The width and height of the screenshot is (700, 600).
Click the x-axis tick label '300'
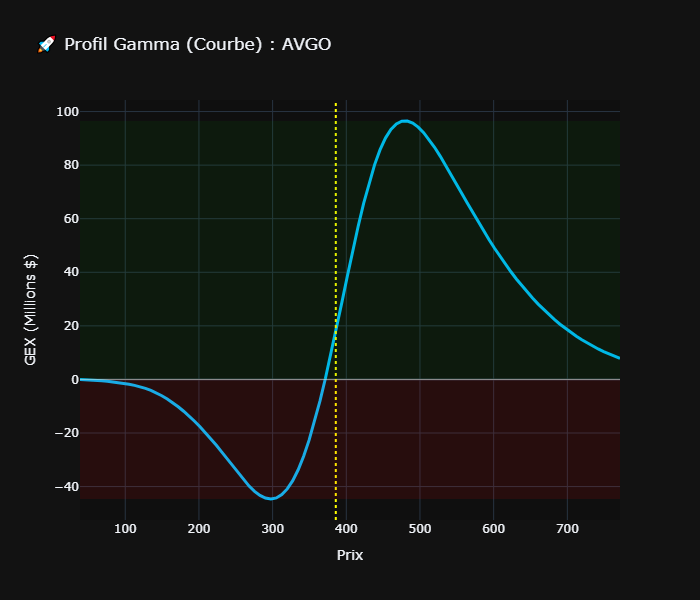pos(272,529)
